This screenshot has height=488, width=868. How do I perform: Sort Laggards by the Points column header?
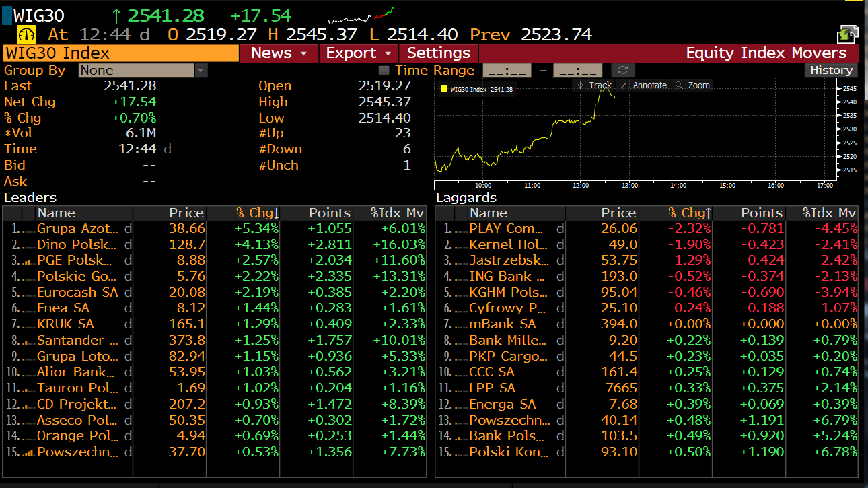click(749, 213)
